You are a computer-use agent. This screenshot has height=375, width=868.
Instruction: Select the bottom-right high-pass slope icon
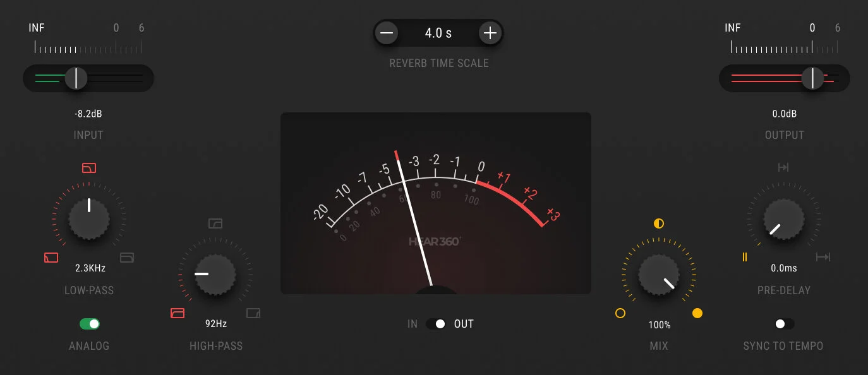[253, 313]
